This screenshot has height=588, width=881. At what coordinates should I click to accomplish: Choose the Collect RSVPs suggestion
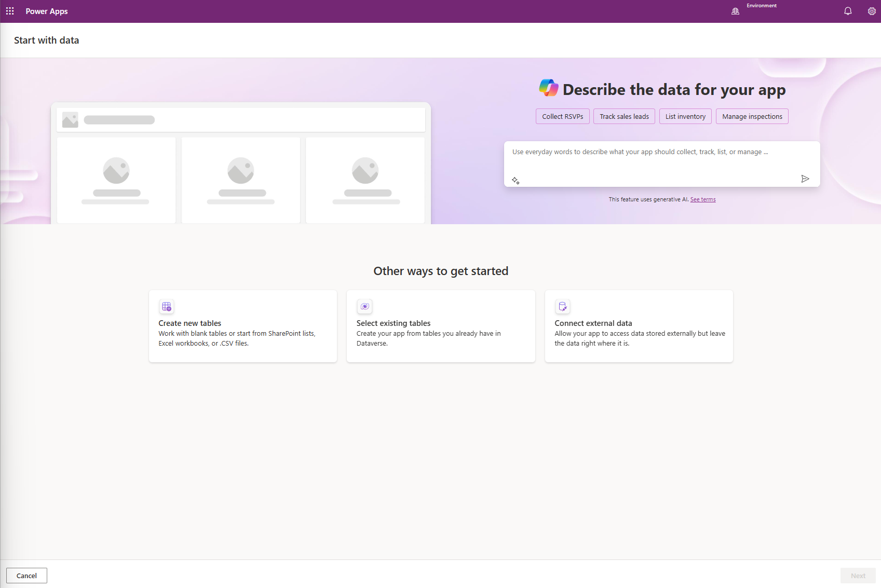(x=563, y=116)
